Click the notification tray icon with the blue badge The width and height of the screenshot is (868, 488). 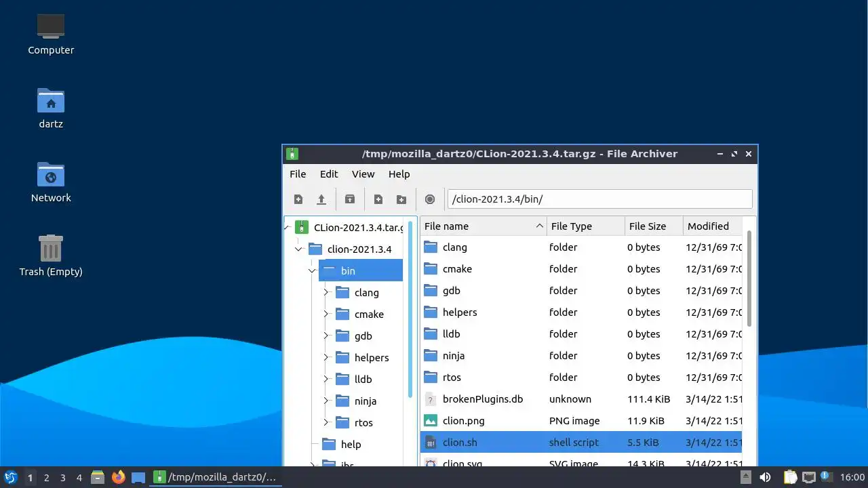(x=826, y=477)
